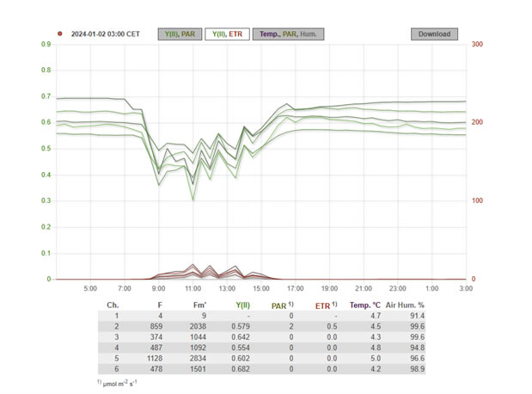Click the 11:00 label on the time axis
Image resolution: width=532 pixels, height=394 pixels.
click(193, 289)
